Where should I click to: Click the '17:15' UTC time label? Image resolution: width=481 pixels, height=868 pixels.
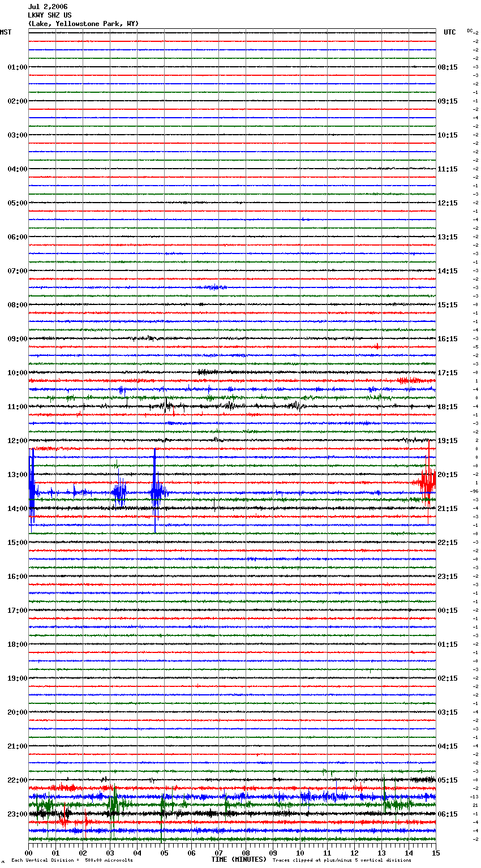[x=448, y=373]
